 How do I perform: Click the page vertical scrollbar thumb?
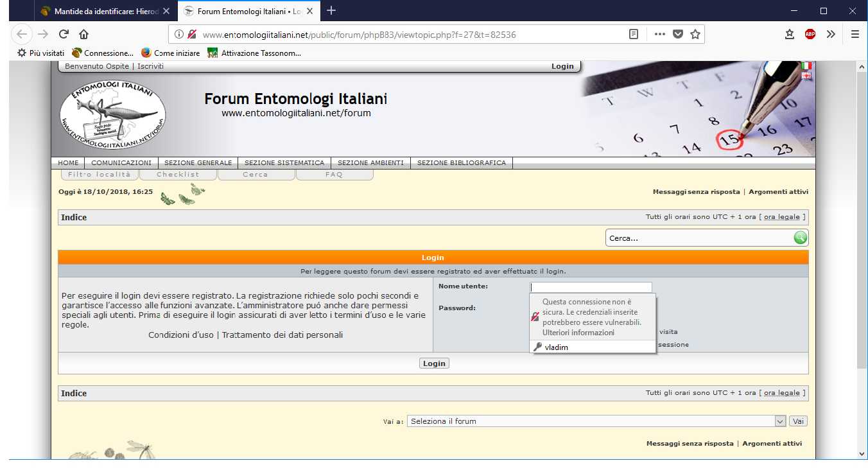pyautogui.click(x=862, y=220)
